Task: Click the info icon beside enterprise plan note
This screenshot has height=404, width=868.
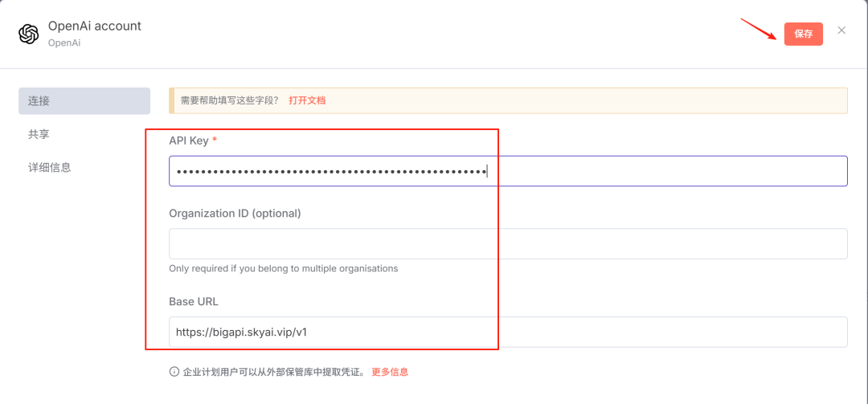Action: coord(174,372)
